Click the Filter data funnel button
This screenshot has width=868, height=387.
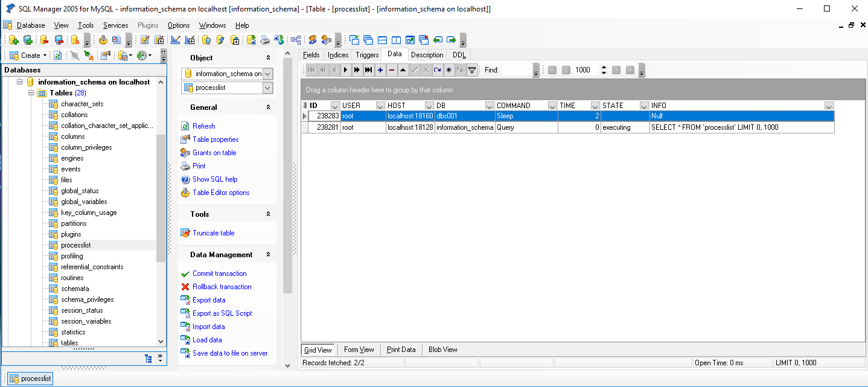472,70
